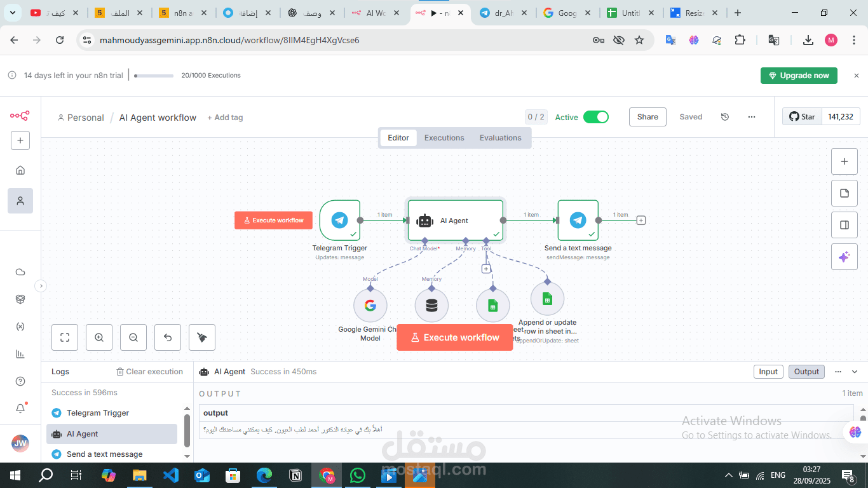Select Telegram Trigger in logs list

click(112, 413)
